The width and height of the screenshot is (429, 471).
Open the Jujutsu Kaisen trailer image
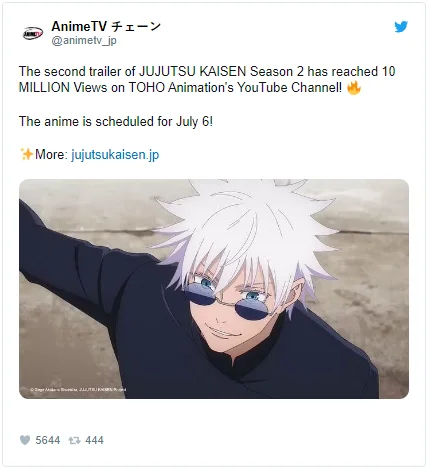[214, 289]
